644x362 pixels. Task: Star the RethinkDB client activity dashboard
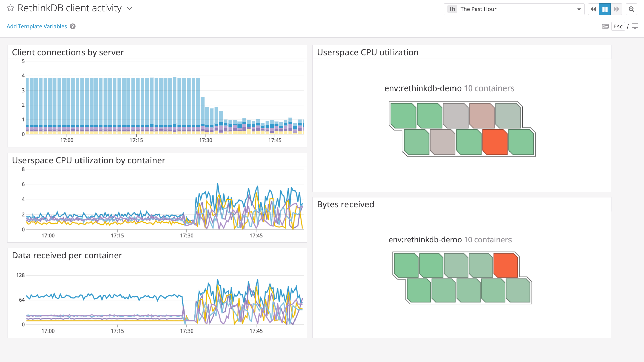point(10,8)
